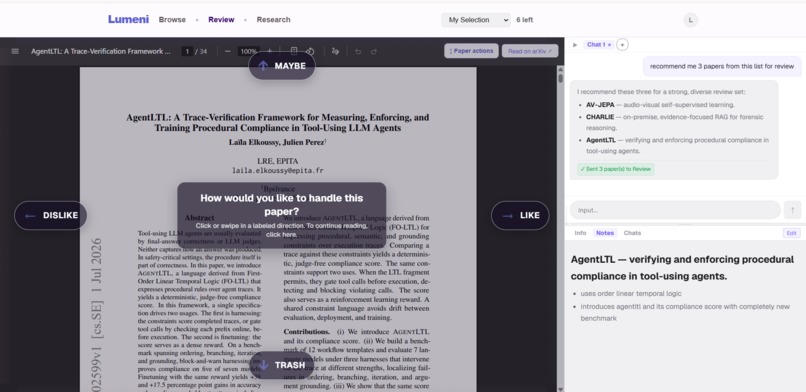Image resolution: width=806 pixels, height=392 pixels.
Task: Click note 'uses order linear temporal logic'
Action: 631,294
